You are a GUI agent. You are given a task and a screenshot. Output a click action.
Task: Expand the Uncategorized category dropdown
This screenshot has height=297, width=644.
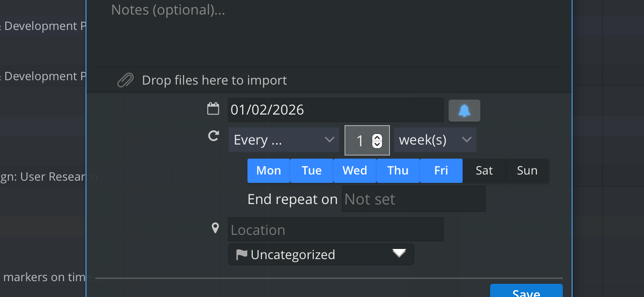pos(321,255)
